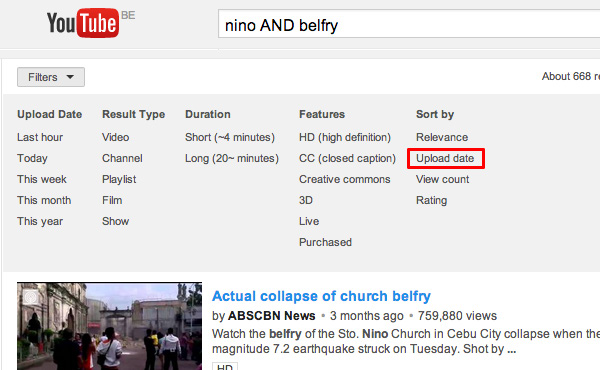600x370 pixels.
Task: Expand the Filters dropdown button
Action: (51, 77)
